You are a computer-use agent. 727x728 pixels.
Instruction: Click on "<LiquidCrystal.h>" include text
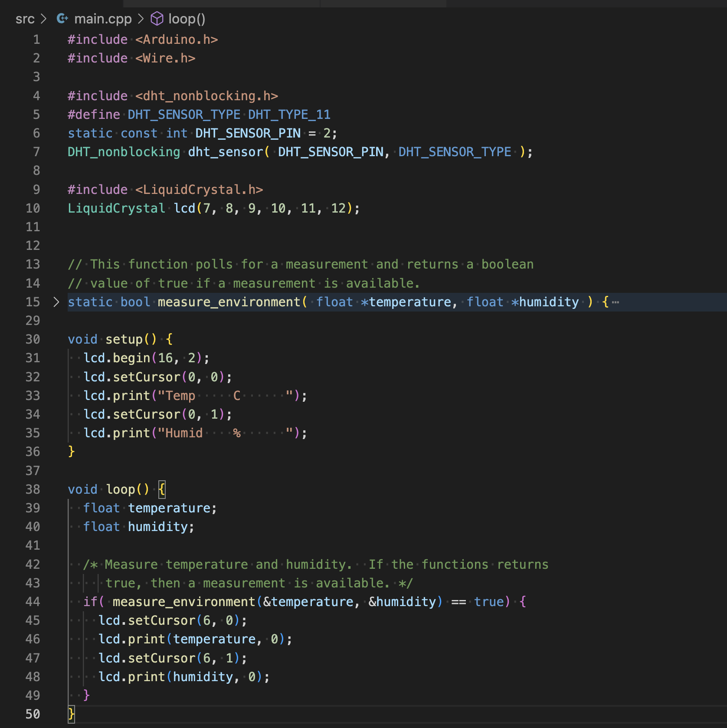click(x=199, y=190)
